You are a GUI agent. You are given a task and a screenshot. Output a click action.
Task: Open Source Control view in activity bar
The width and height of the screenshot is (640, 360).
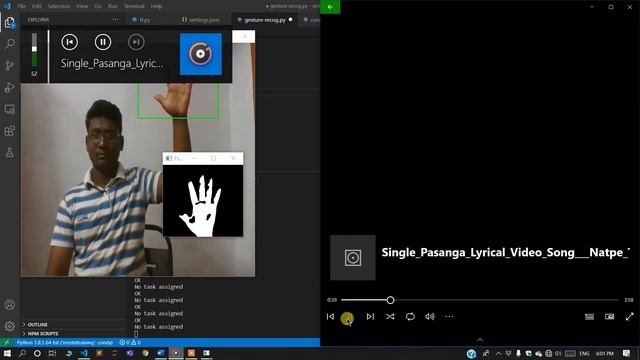pos(9,66)
